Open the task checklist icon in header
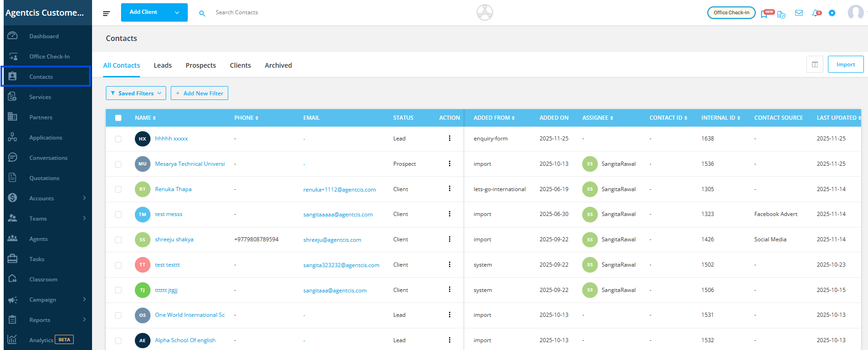The width and height of the screenshot is (868, 350). [781, 14]
